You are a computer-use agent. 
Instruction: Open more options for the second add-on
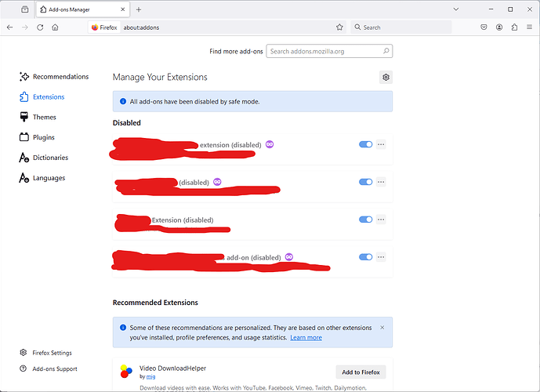pos(381,182)
